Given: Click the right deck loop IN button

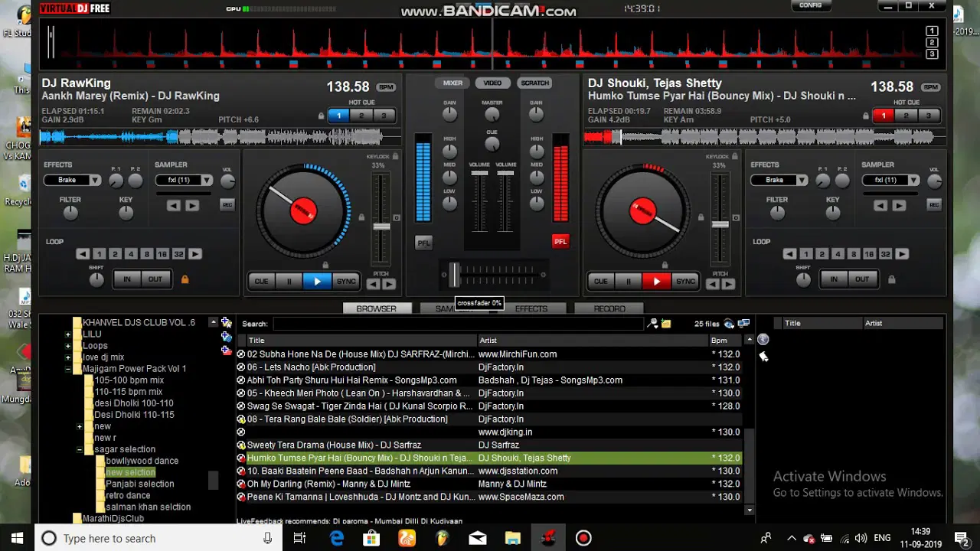Looking at the screenshot, I should (x=834, y=279).
